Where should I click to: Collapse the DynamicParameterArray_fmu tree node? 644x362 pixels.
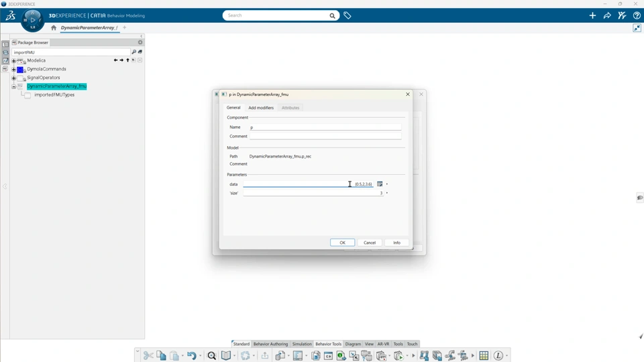coord(13,86)
